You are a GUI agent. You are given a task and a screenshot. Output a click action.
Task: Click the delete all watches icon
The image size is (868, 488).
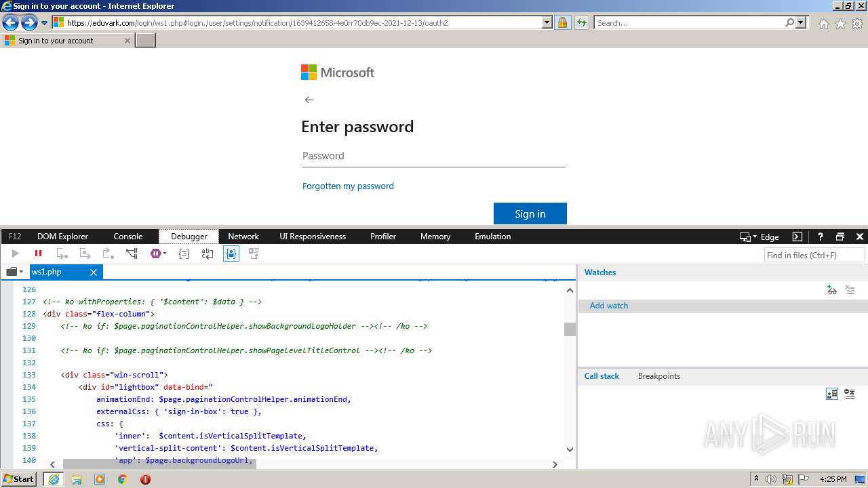click(x=850, y=290)
